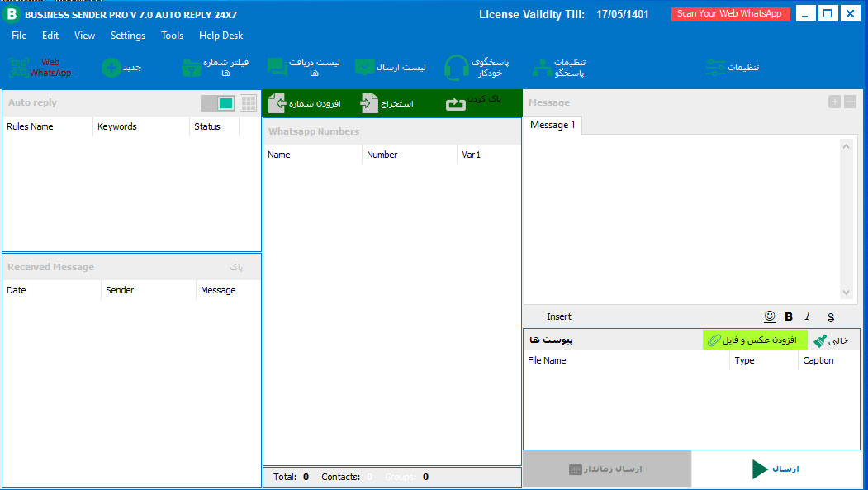Open the auto-responder headset icon
The image size is (868, 490).
pyautogui.click(x=456, y=68)
